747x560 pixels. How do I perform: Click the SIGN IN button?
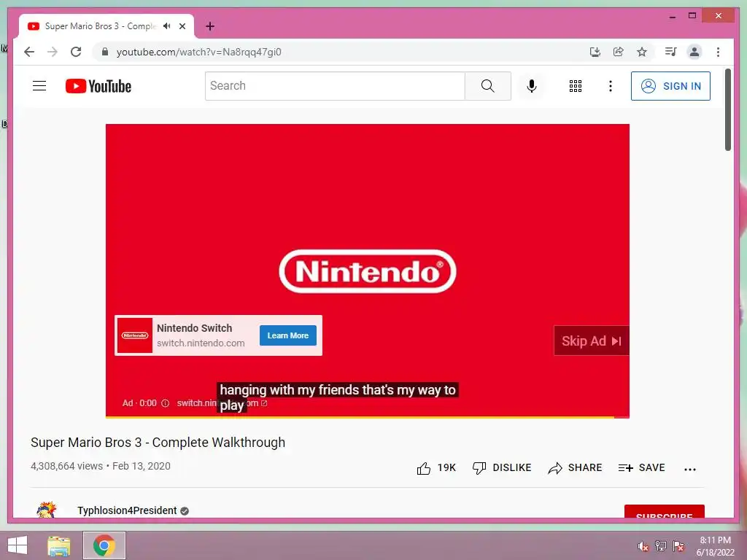[670, 86]
